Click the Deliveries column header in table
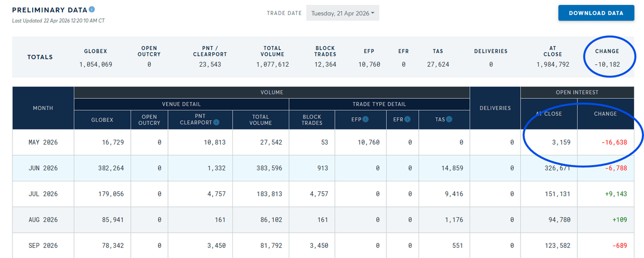 tap(495, 108)
